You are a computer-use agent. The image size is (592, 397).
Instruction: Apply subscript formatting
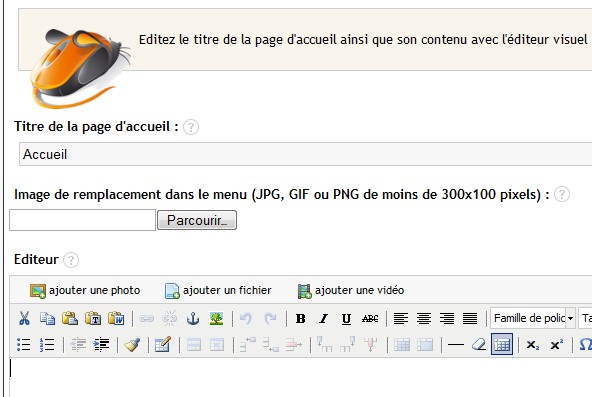coord(533,345)
